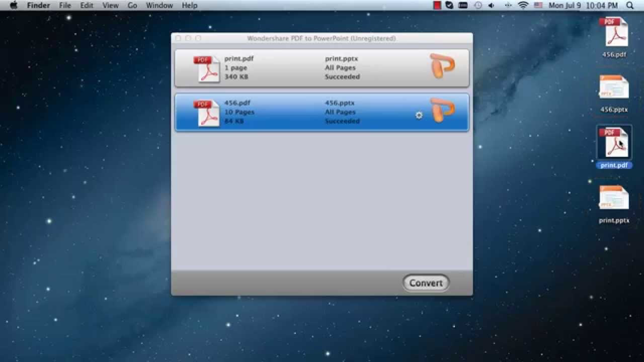The image size is (644, 362).
Task: Click the print.pdf desktop label
Action: 614,165
